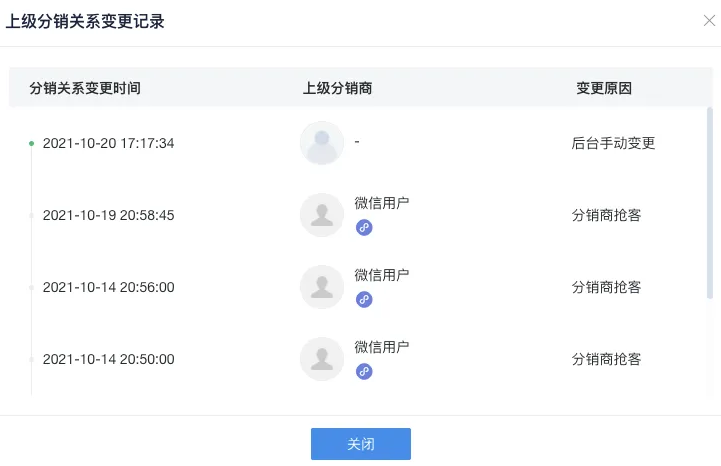
Task: Click the avatar in the 20:50:00 row
Action: [322, 359]
